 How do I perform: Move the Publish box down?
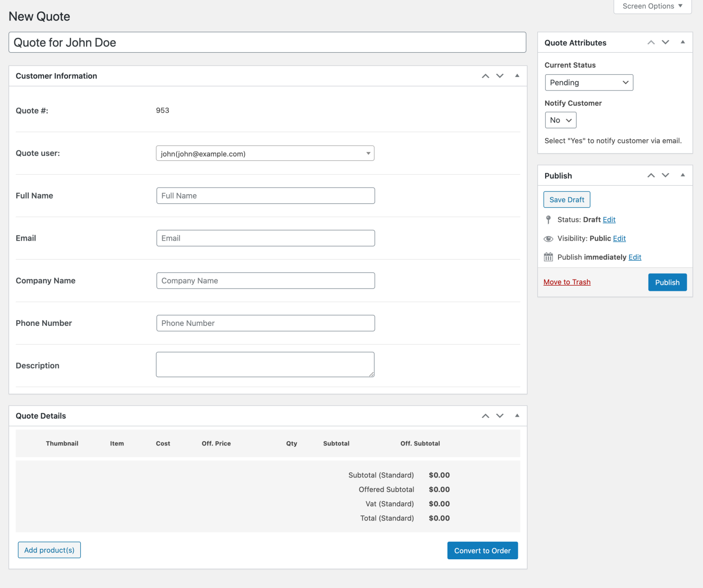pyautogui.click(x=665, y=175)
